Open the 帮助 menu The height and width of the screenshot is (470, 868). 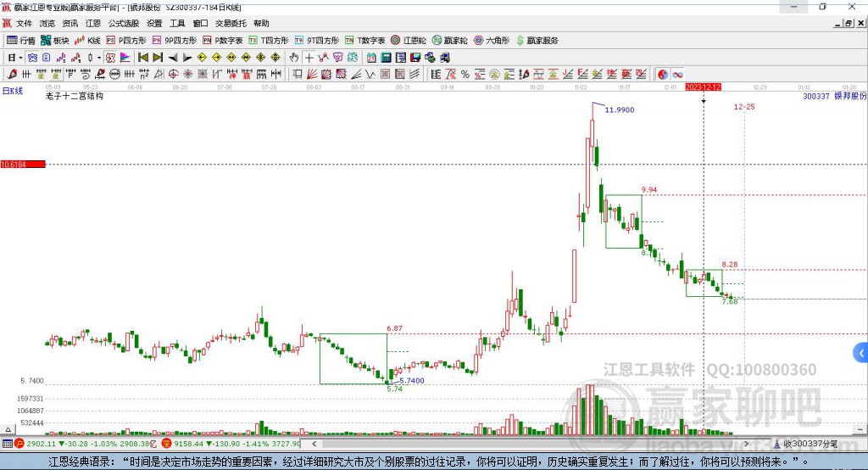click(x=261, y=23)
